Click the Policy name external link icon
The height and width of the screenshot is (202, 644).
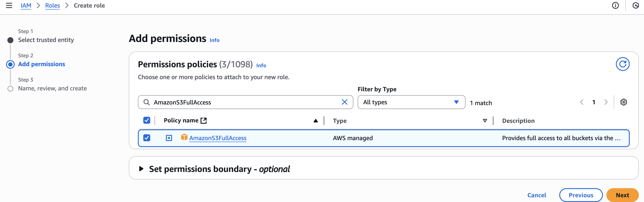(204, 120)
